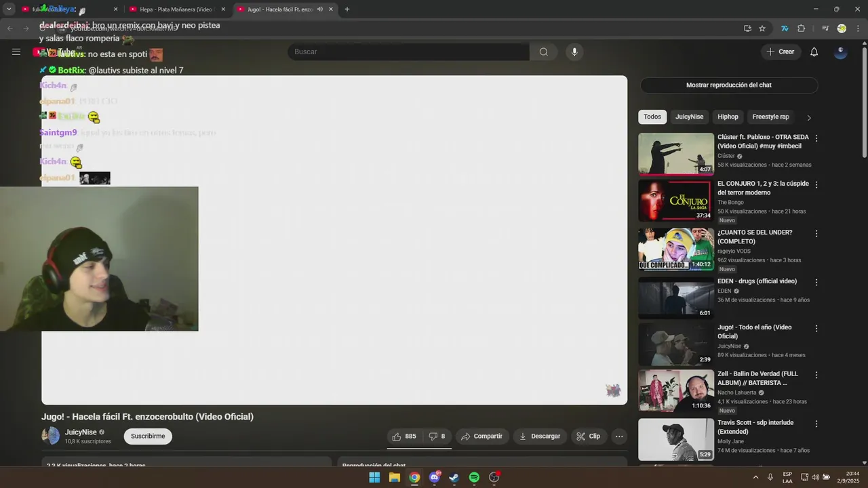Open Jugo! - Todo el año thumbnail
This screenshot has width=868, height=488.
point(676,344)
